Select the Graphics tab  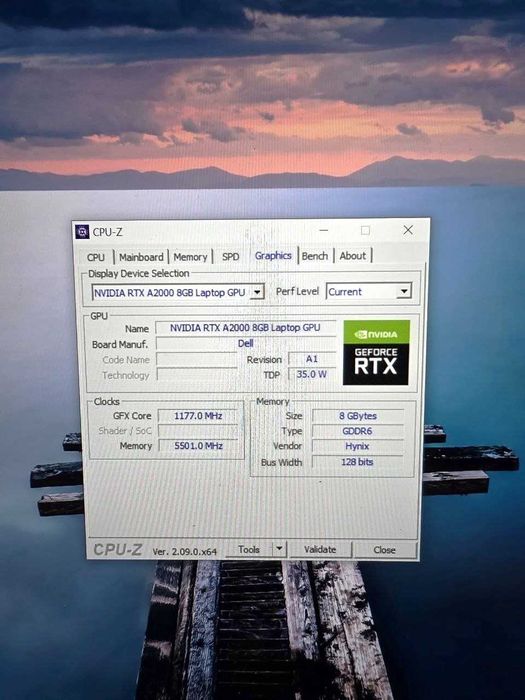tap(273, 255)
